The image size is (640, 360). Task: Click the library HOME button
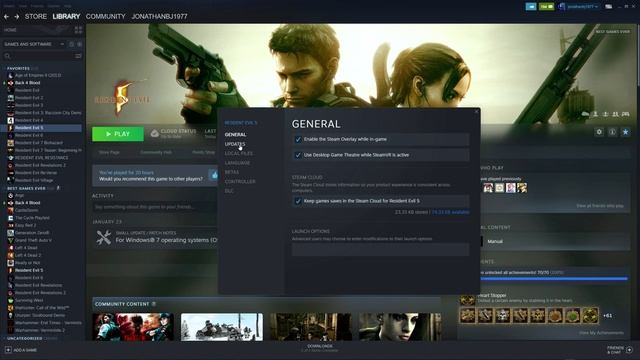coord(10,30)
